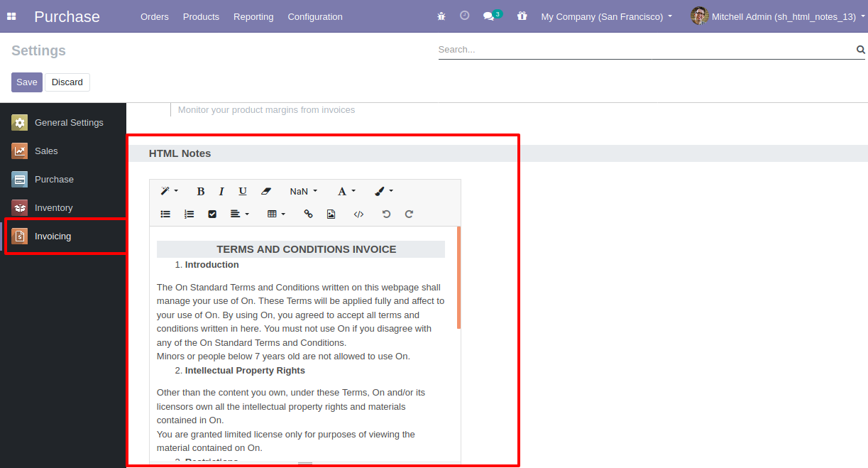
Task: Click the gift icon in navbar
Action: [x=522, y=16]
